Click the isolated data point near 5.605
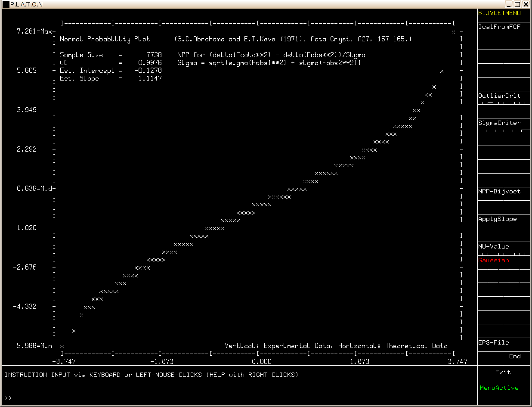The width and height of the screenshot is (532, 407). 442,71
